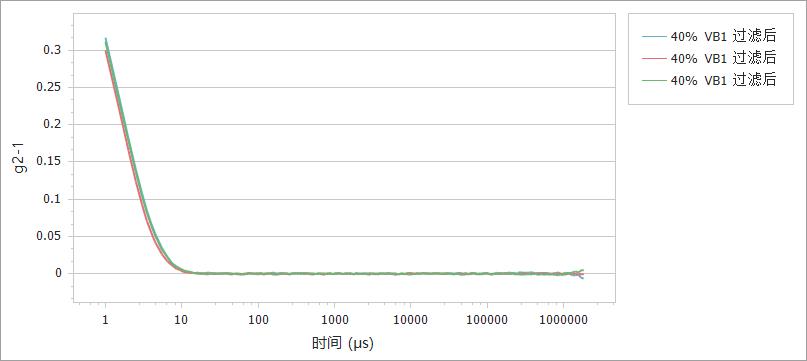
Task: Click the green line swatch in legend
Action: pyautogui.click(x=654, y=81)
